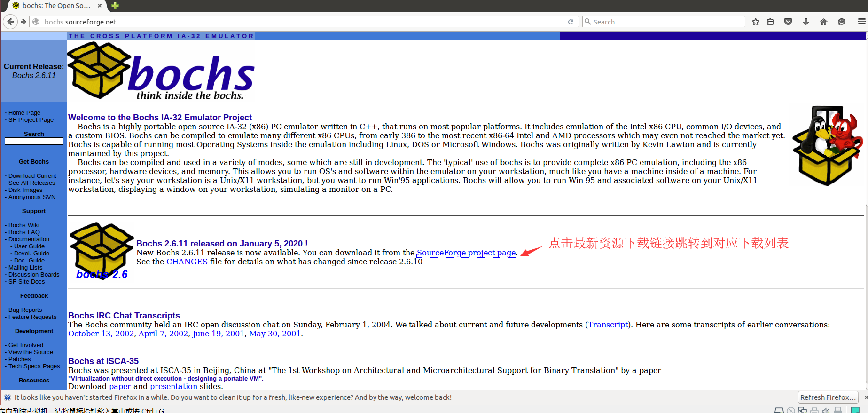Open the Bochs 2.6.11 current release link
This screenshot has height=413, width=868.
point(34,76)
